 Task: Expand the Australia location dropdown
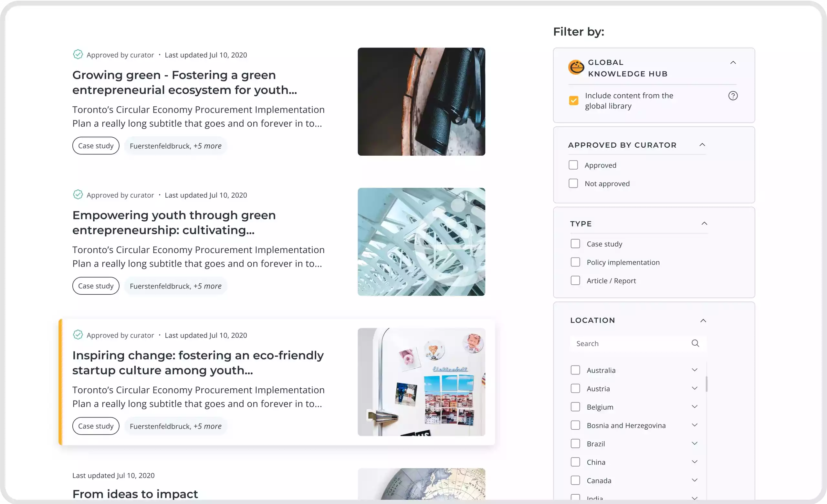coord(694,370)
